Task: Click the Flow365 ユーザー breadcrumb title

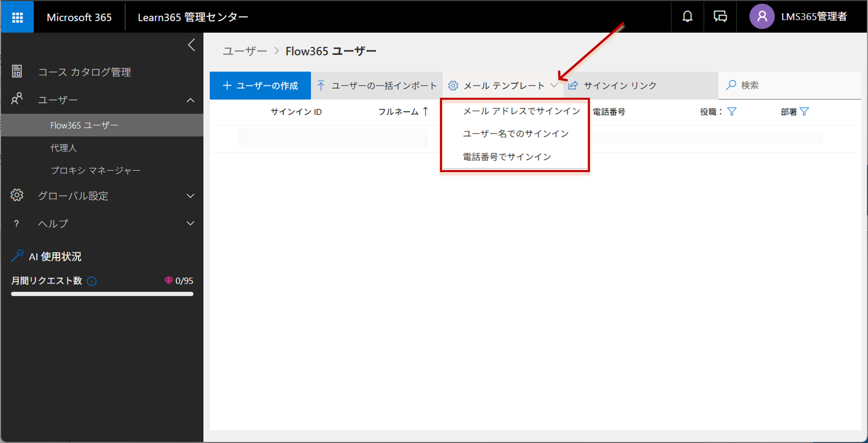Action: pos(331,51)
